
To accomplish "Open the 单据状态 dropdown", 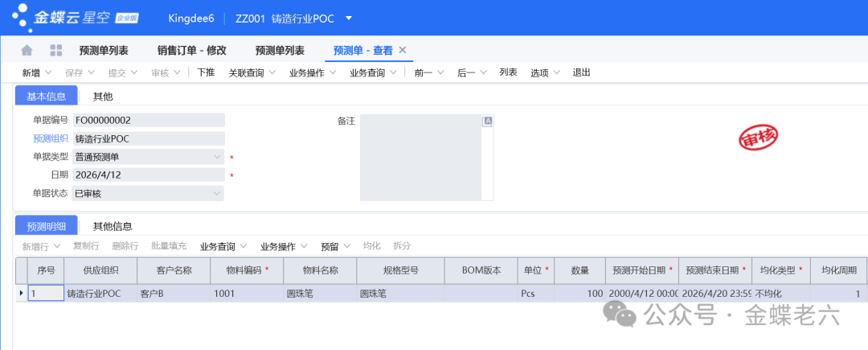I will click(217, 193).
